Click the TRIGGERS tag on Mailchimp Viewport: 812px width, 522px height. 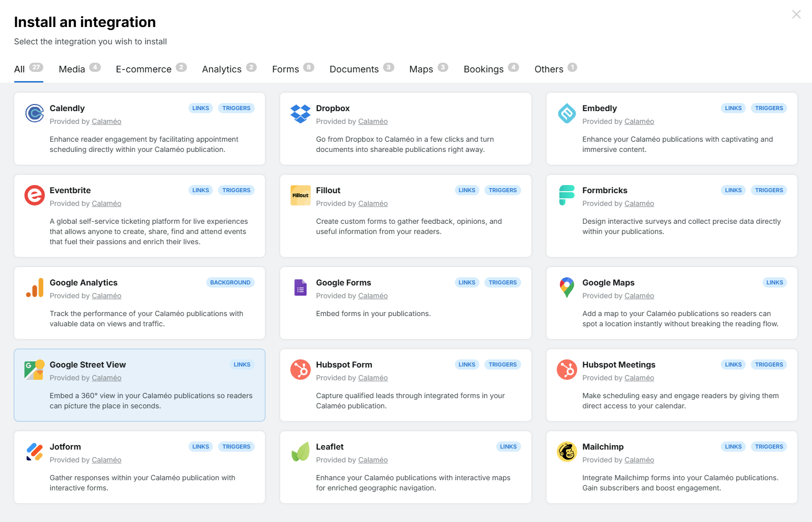click(769, 447)
